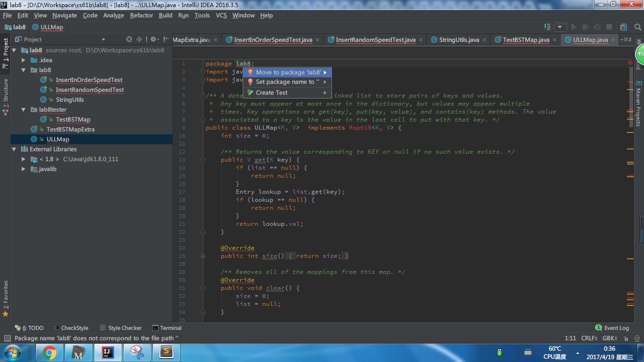The width and height of the screenshot is (644, 362).
Task: Show the hidden editor tabs list
Action: tap(627, 40)
